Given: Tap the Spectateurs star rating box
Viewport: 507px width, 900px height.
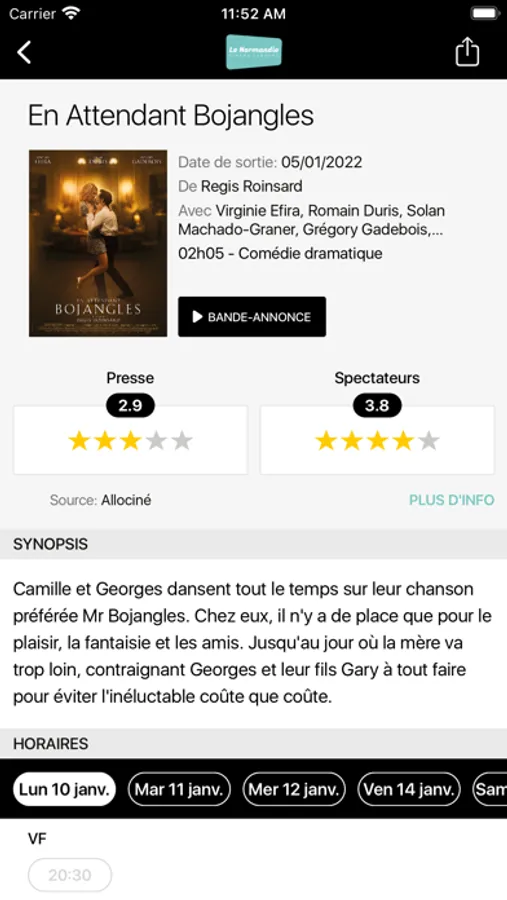Looking at the screenshot, I should [x=377, y=440].
